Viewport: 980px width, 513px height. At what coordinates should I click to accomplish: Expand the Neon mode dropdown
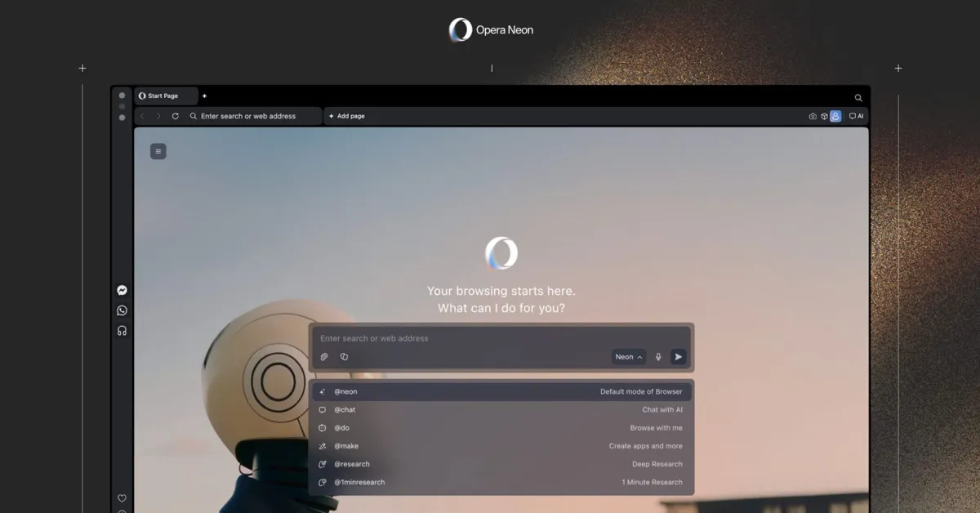[628, 357]
